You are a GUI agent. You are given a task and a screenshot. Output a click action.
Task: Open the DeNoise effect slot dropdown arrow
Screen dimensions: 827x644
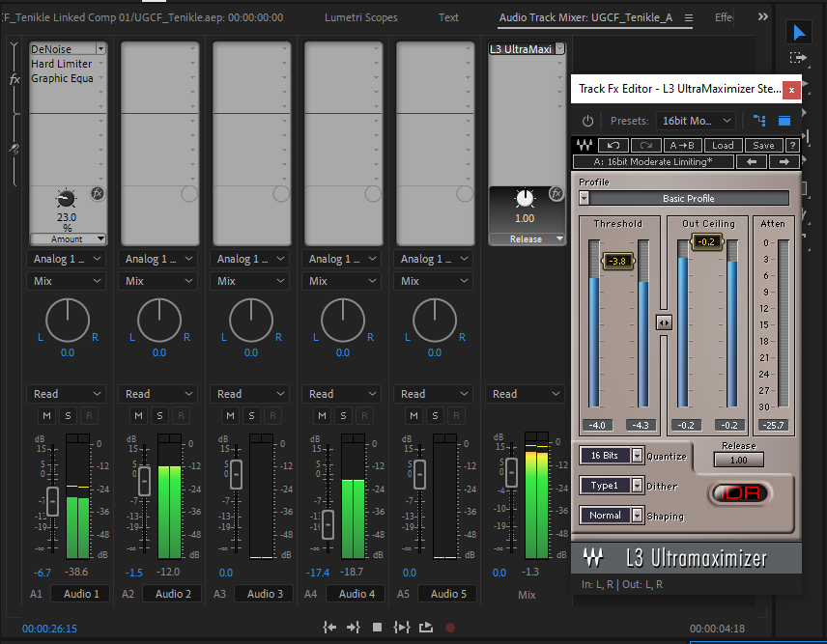[100, 49]
